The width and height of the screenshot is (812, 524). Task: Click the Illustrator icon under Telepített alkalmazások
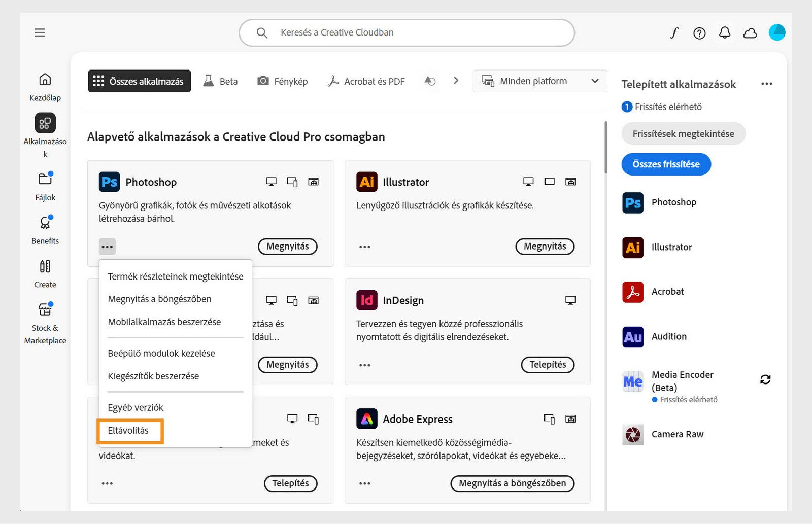(632, 247)
